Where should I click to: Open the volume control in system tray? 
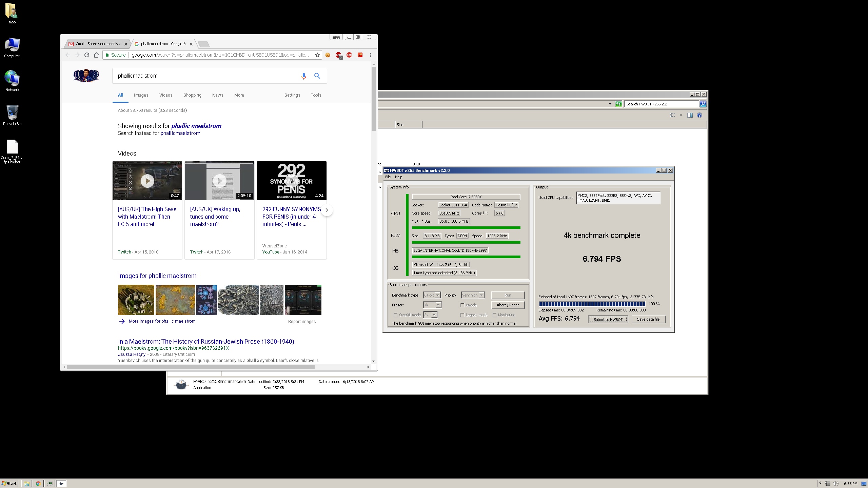pyautogui.click(x=835, y=484)
